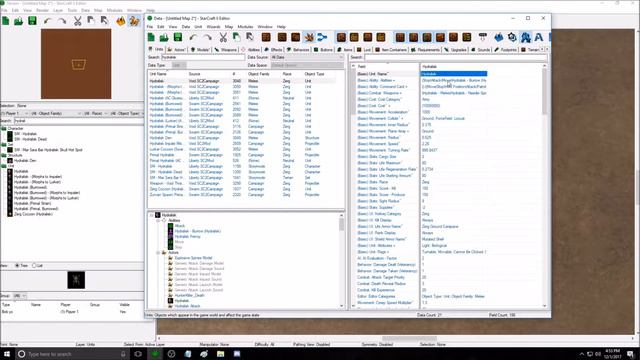Click the blue letter A text module icon

[539, 37]
